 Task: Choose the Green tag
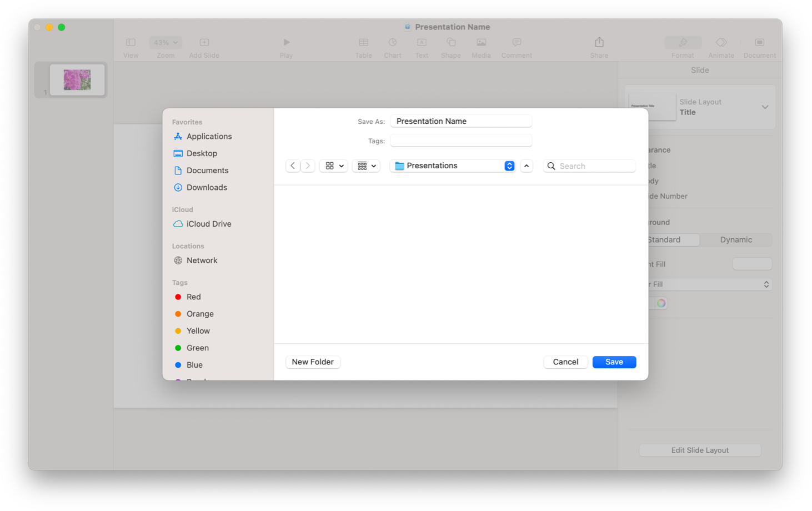point(191,348)
